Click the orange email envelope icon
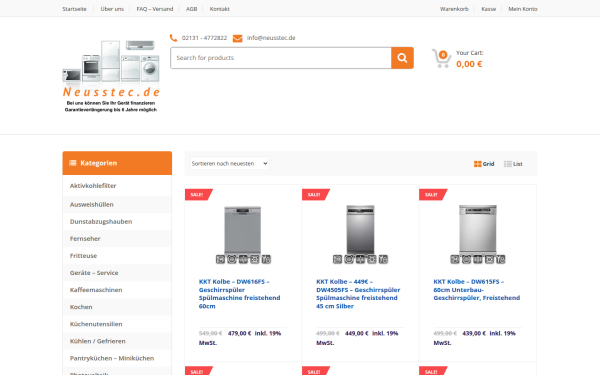 point(238,38)
